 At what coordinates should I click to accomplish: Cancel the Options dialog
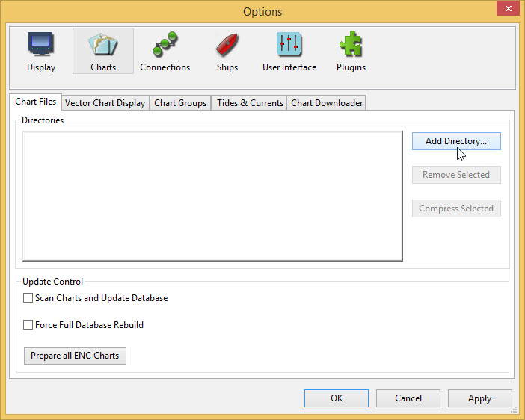[408, 398]
